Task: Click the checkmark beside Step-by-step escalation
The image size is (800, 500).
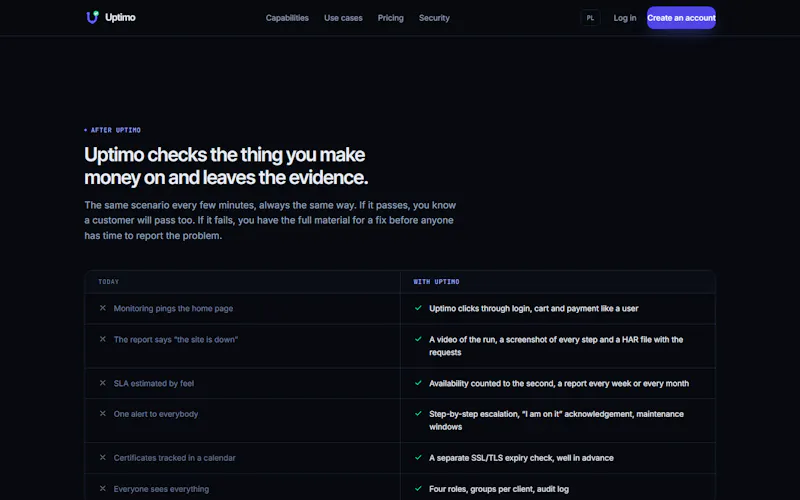Action: point(418,414)
